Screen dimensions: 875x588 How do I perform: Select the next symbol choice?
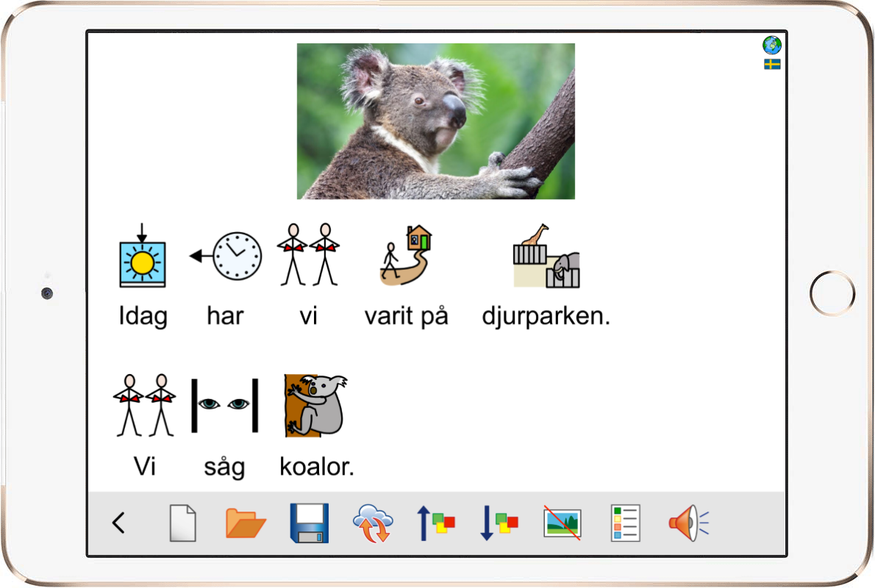pos(499,523)
